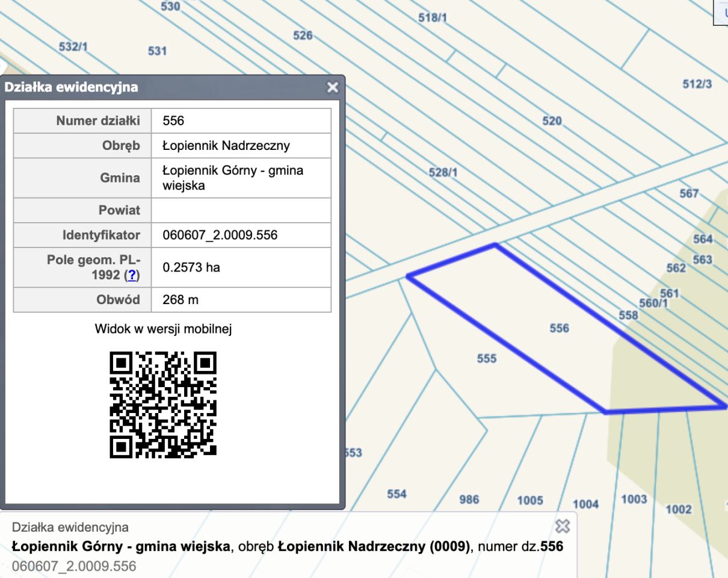The image size is (728, 578).
Task: Click parcel label 560/1 on the map
Action: point(653,303)
